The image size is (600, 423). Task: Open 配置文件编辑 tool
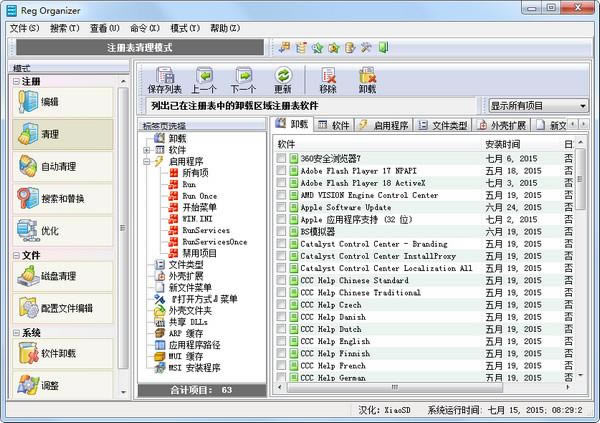(63, 308)
